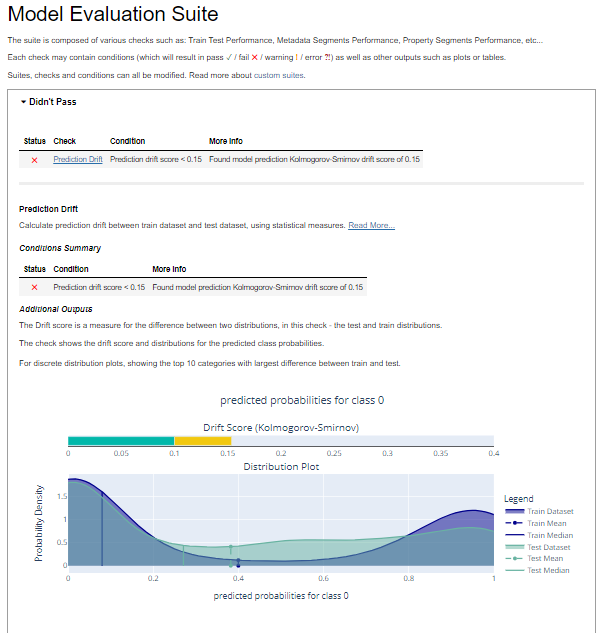
Task: Click the red fail icon in the top table
Action: 34,159
